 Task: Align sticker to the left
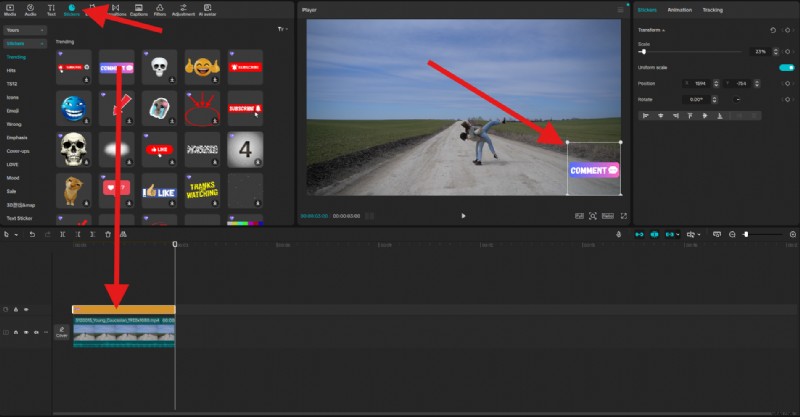pyautogui.click(x=645, y=116)
